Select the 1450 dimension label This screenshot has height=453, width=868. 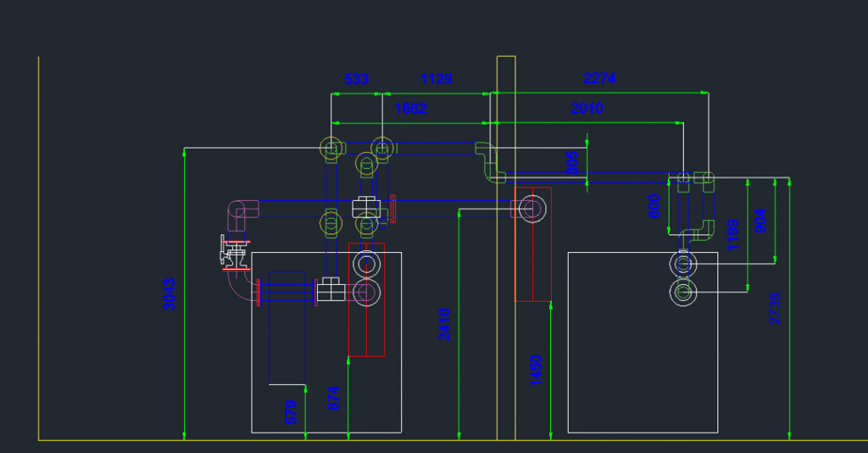(536, 370)
